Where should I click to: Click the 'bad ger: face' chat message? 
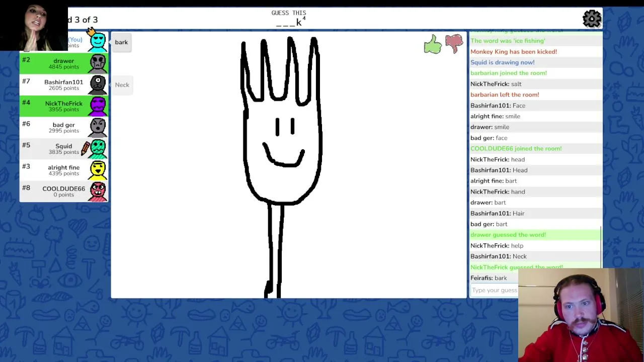click(489, 138)
